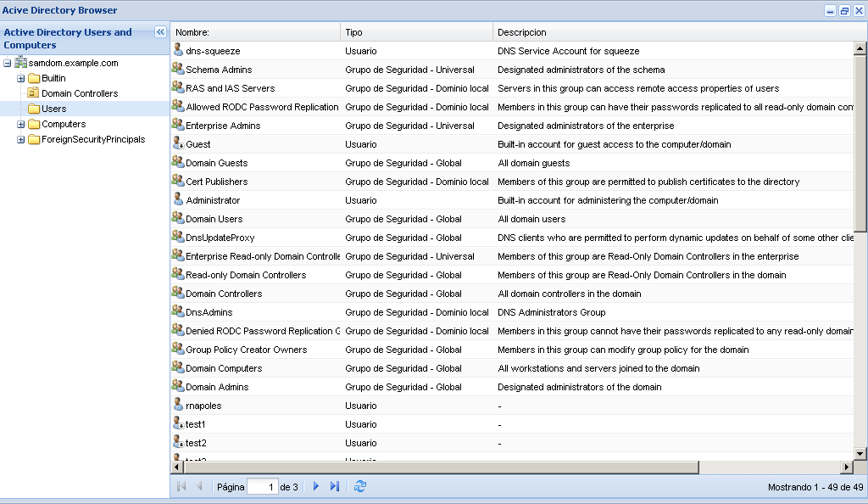This screenshot has width=868, height=504.
Task: Click the page number input field
Action: pyautogui.click(x=262, y=487)
